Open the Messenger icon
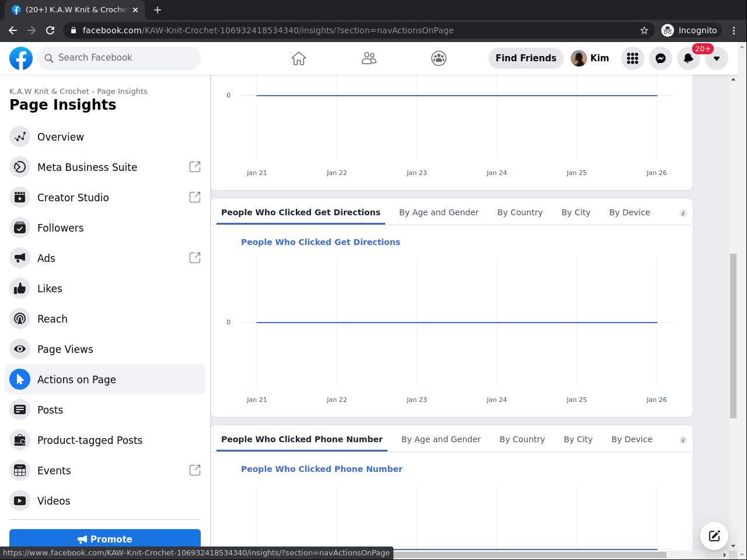747x560 pixels. click(x=661, y=58)
